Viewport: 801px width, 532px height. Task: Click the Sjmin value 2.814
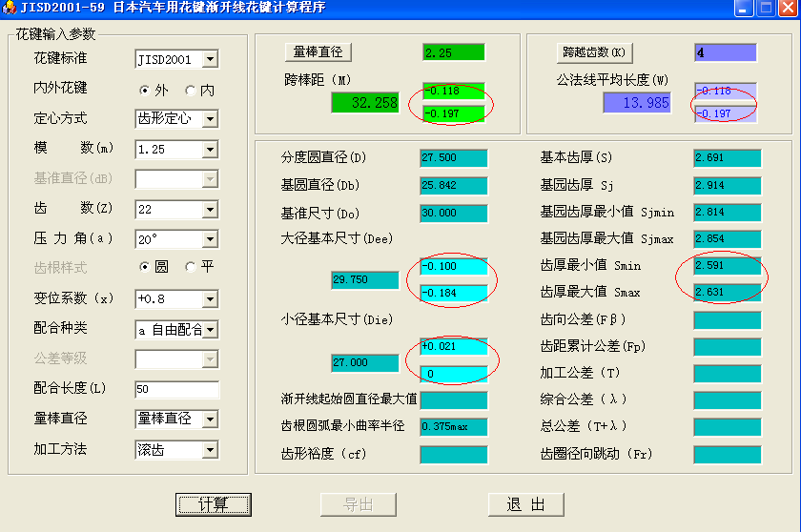tap(728, 212)
